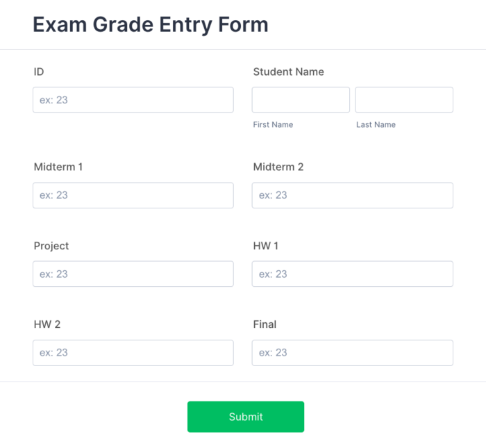
Task: Click the "Final" label text
Action: coord(265,324)
